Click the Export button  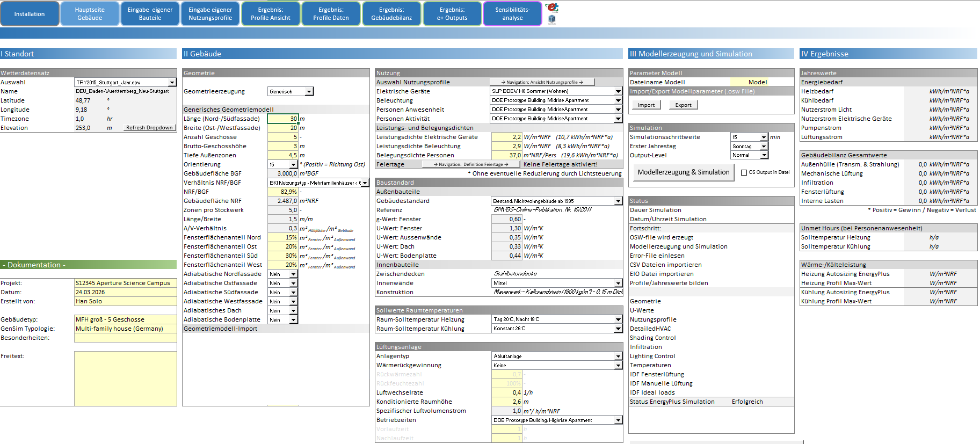tap(683, 105)
